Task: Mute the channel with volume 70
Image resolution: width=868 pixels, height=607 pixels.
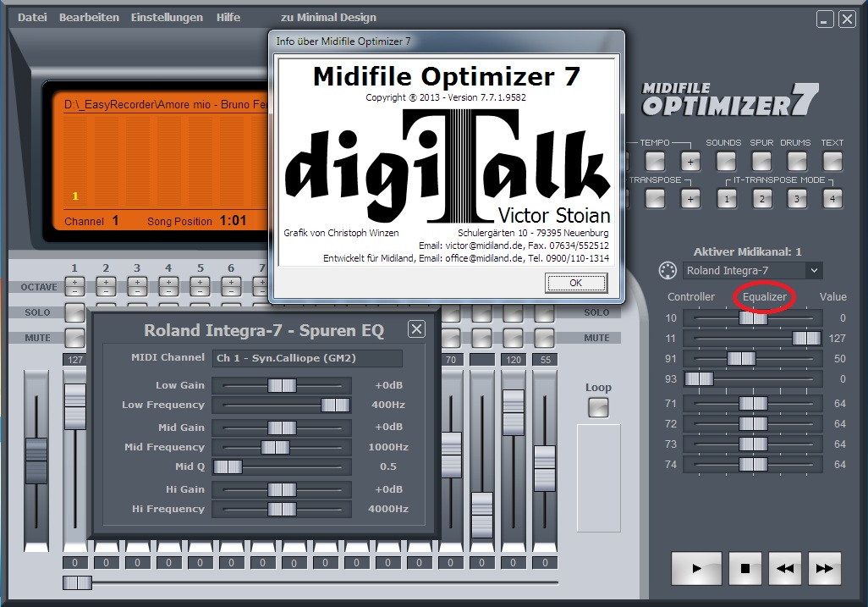Action: [x=451, y=338]
